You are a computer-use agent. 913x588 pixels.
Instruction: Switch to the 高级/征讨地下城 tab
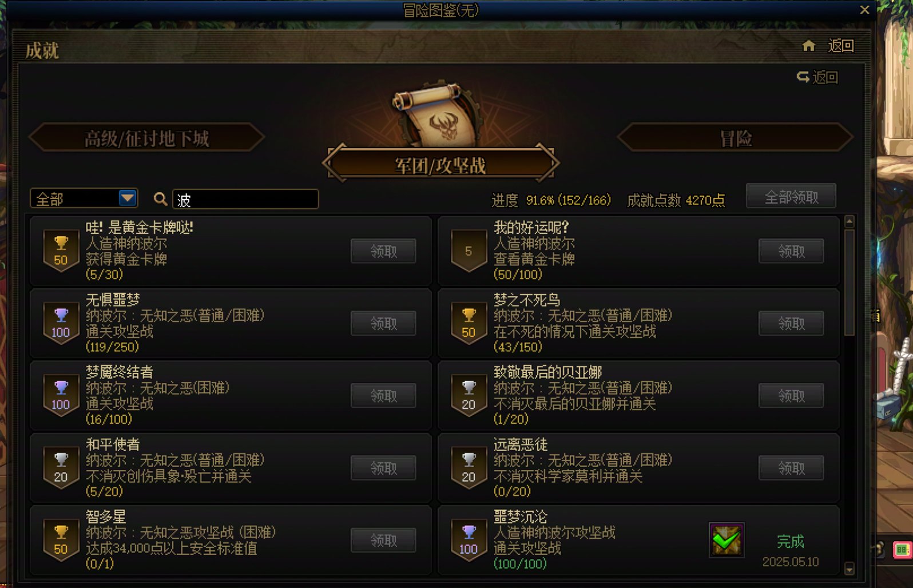[147, 138]
